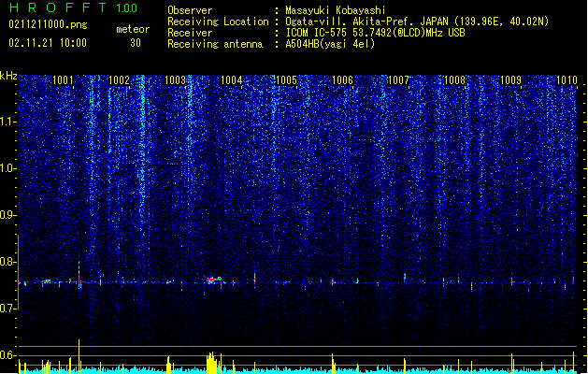Click the wide yellow intensity burst before 1004
588x374 pixels.
(212, 363)
